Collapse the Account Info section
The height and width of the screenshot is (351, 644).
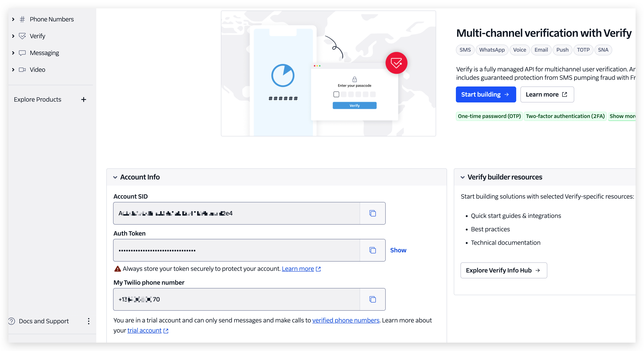pos(115,177)
